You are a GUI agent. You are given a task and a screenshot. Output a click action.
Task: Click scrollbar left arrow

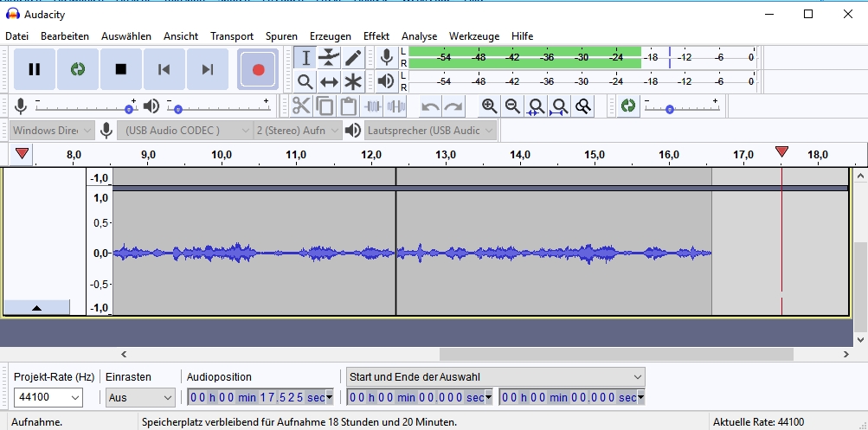pos(124,354)
